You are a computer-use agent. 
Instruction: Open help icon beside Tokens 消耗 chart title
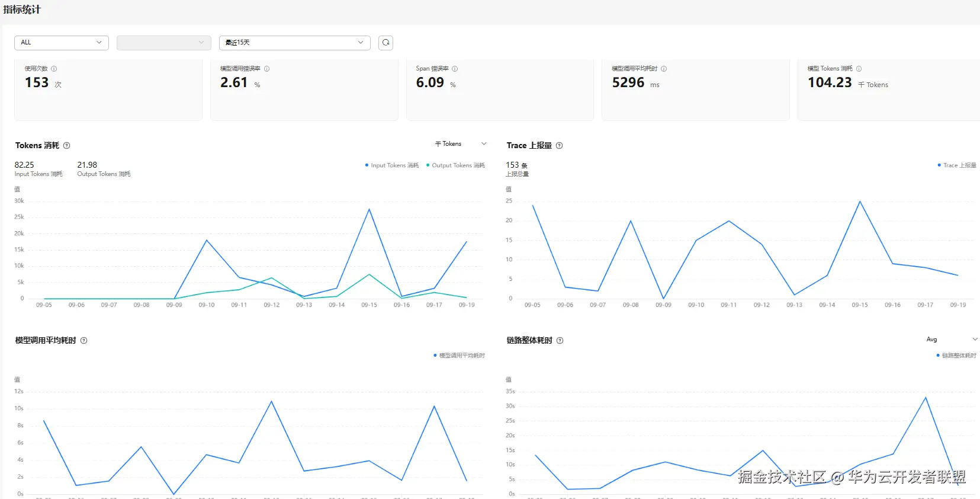coord(67,146)
